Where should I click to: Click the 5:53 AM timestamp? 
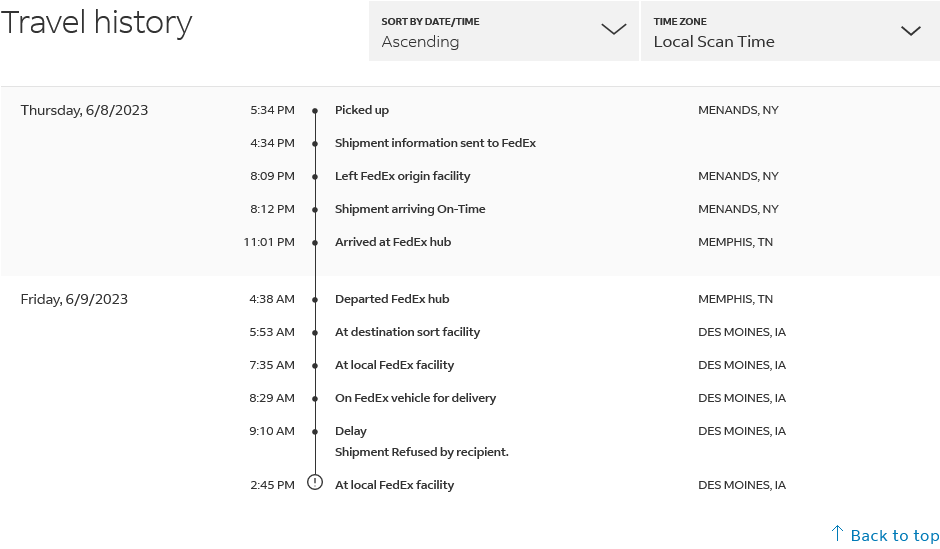tap(272, 332)
